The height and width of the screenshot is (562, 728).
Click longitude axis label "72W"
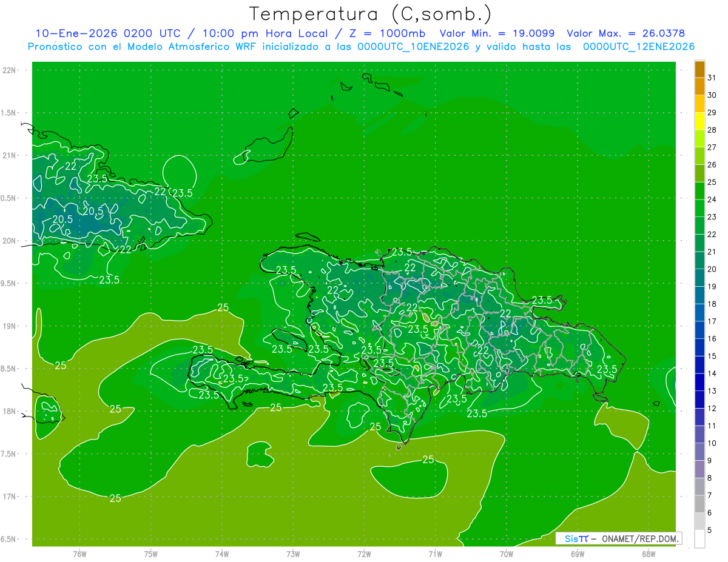tap(364, 554)
